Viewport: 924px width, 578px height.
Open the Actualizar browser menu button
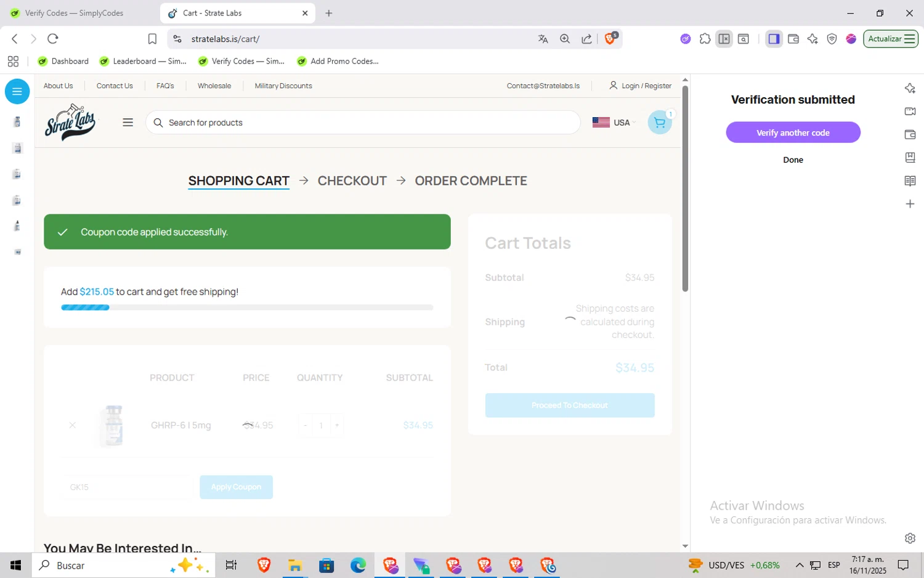point(891,39)
